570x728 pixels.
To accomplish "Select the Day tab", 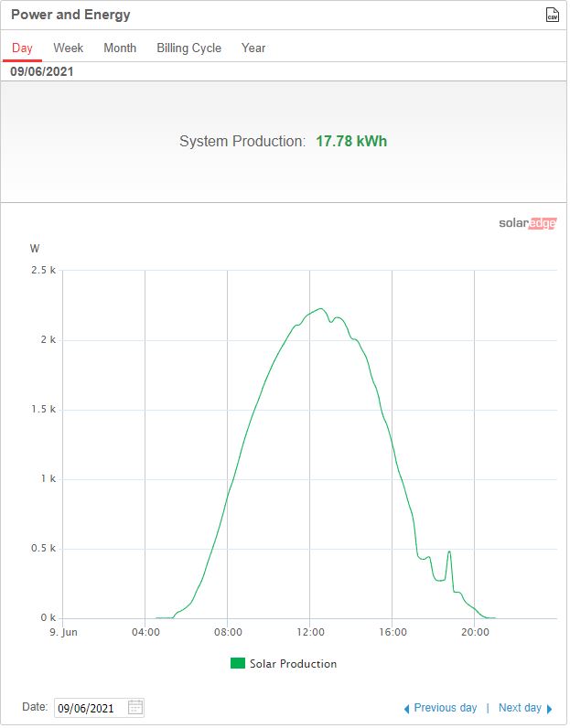I will (22, 48).
